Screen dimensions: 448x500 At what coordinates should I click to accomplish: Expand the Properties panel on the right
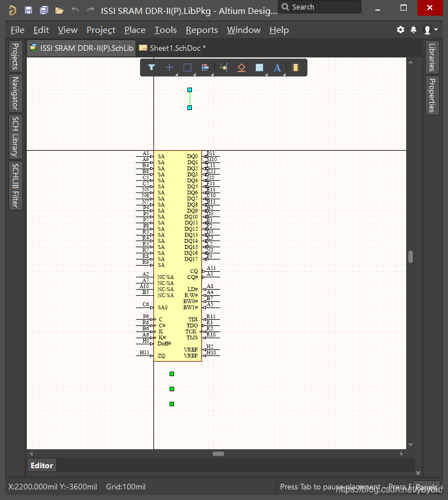pyautogui.click(x=432, y=95)
